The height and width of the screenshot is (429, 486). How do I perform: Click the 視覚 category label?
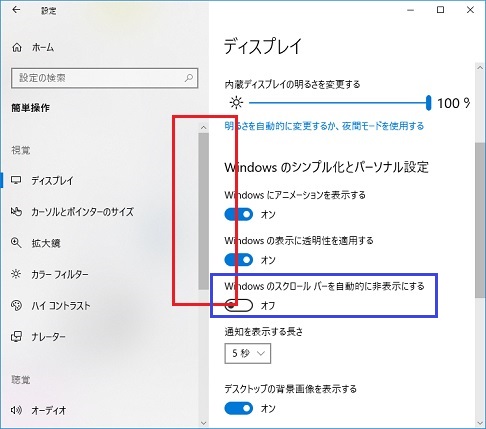click(21, 150)
